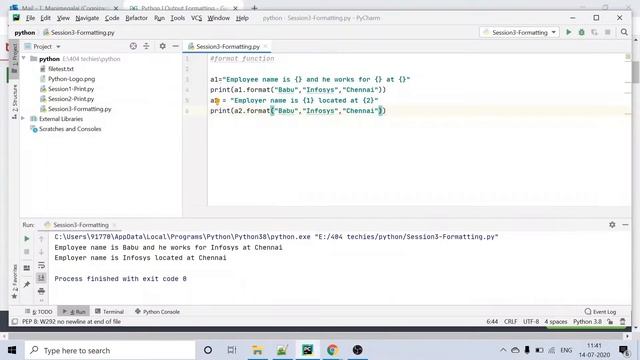Open Chrome from taskbar
The height and width of the screenshot is (360, 640).
332,350
